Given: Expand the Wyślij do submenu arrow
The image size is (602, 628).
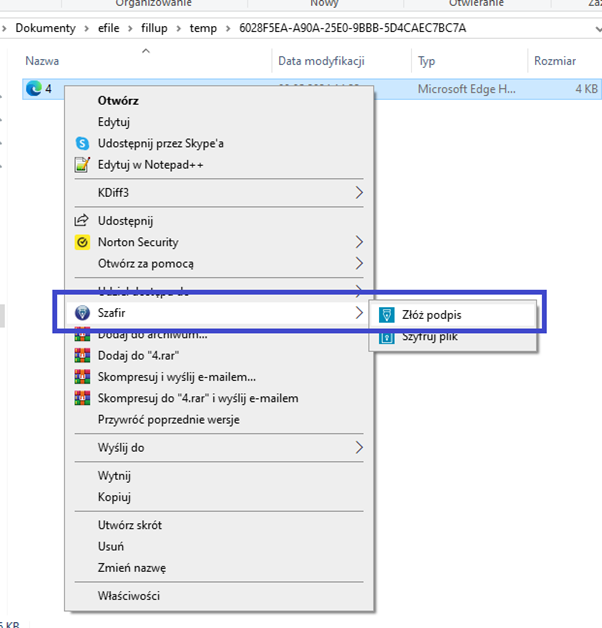Looking at the screenshot, I should point(359,447).
